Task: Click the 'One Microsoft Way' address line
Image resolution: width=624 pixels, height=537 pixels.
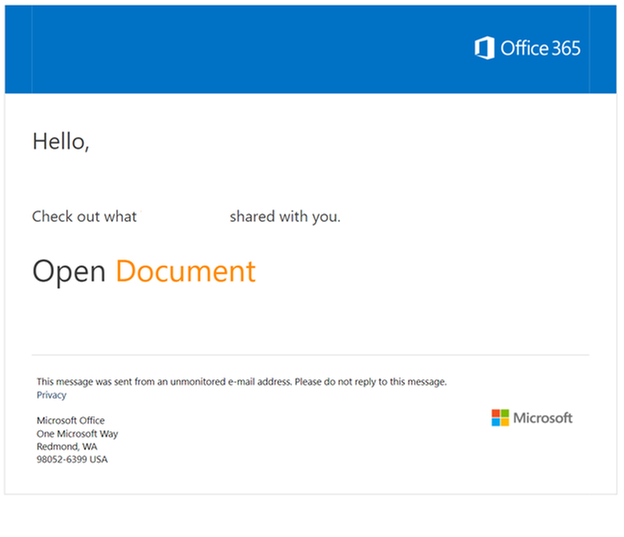Action: (77, 434)
